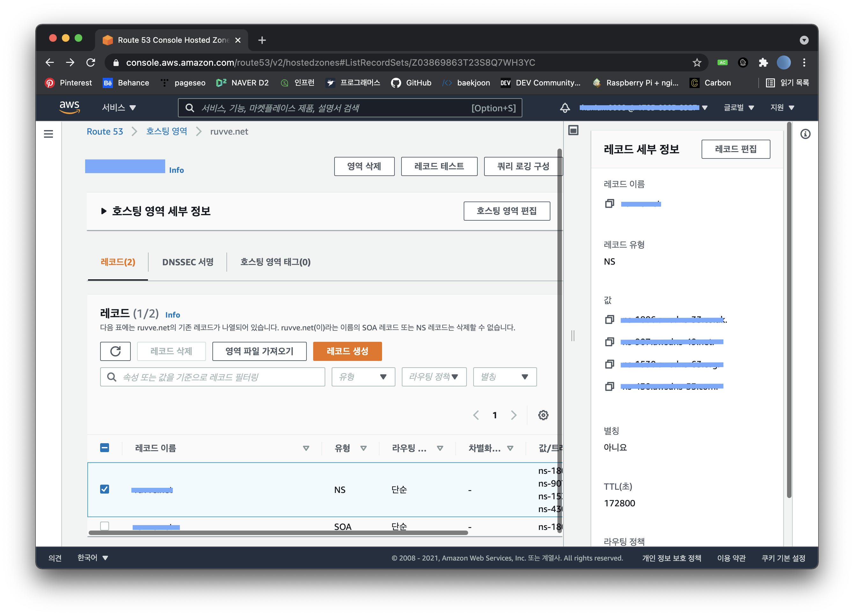854x616 pixels.
Task: Open the 지원 support dropdown
Action: [782, 108]
